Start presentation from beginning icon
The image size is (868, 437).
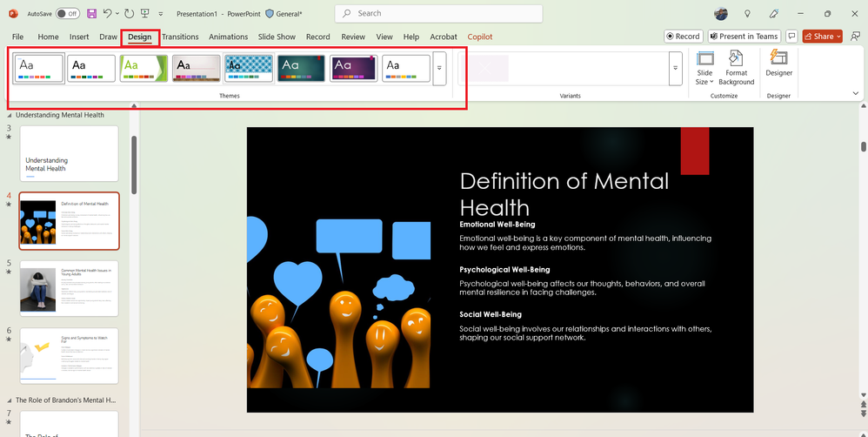[x=144, y=13]
